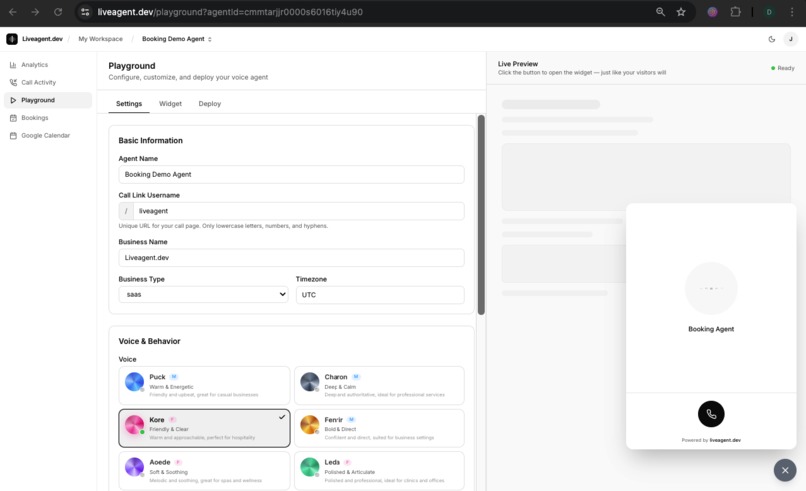The height and width of the screenshot is (491, 806).
Task: Click the Analytics chart icon in the sidebar
Action: 13,65
